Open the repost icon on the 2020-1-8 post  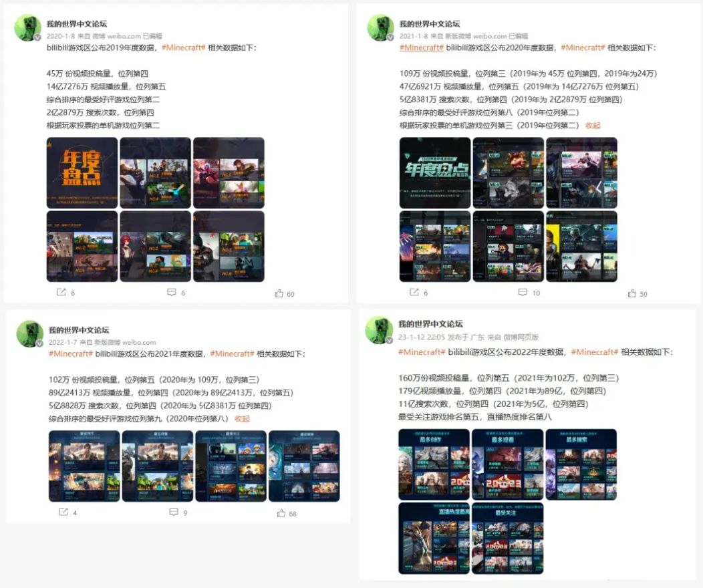(61, 292)
